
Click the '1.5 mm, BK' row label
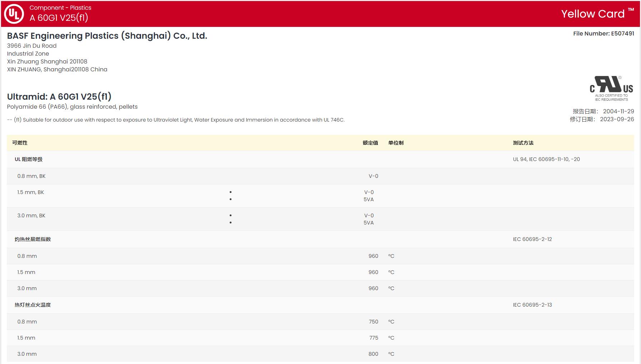31,192
